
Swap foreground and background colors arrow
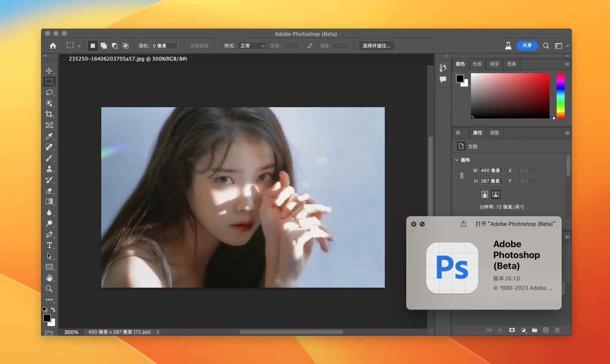tap(53, 309)
